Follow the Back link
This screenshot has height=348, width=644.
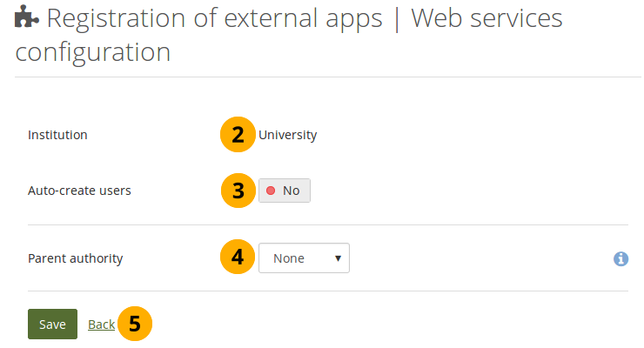coord(101,324)
